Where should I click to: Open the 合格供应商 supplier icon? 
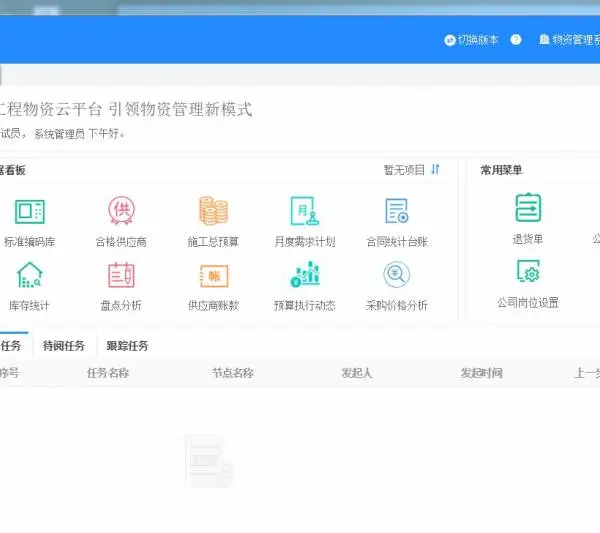click(121, 210)
